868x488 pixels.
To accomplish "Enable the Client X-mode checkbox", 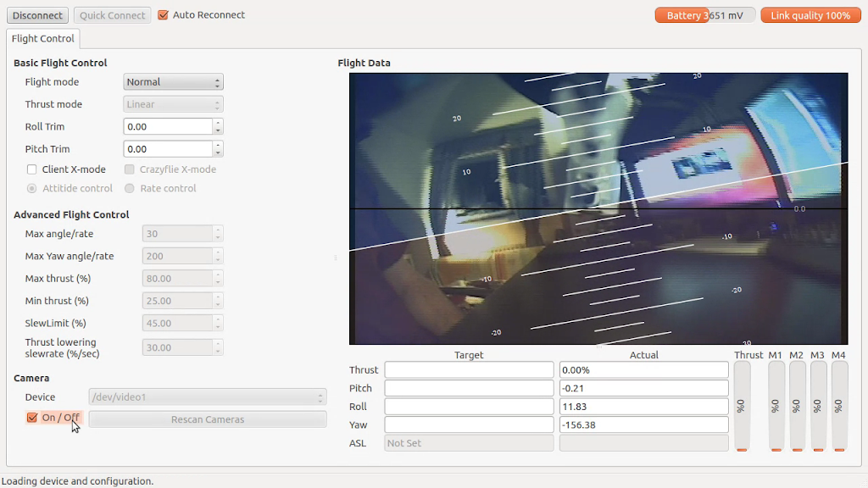I will [31, 169].
